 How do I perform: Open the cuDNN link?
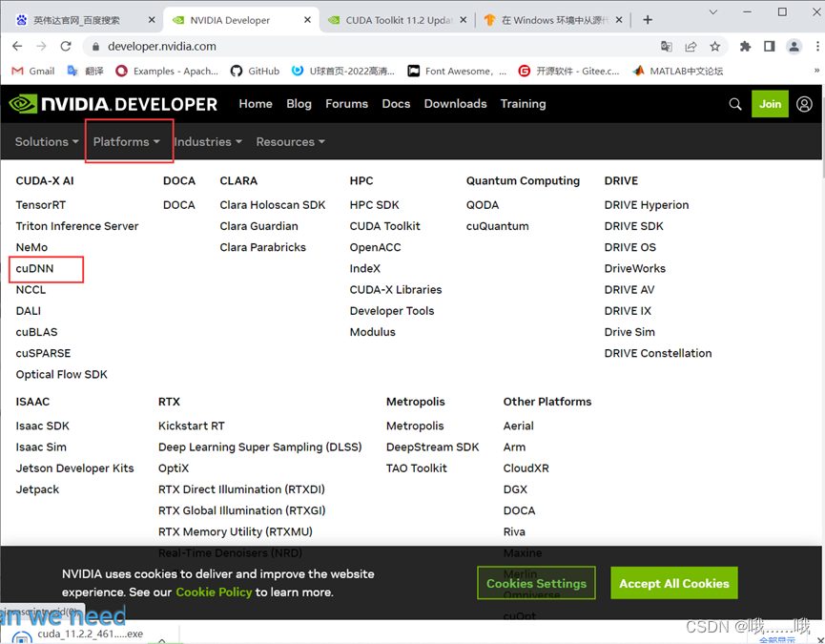click(34, 268)
